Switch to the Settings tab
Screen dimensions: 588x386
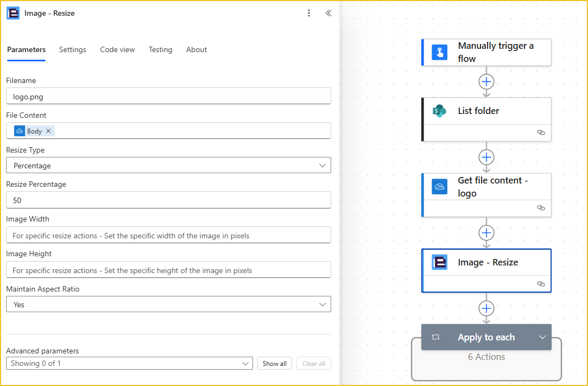[73, 49]
